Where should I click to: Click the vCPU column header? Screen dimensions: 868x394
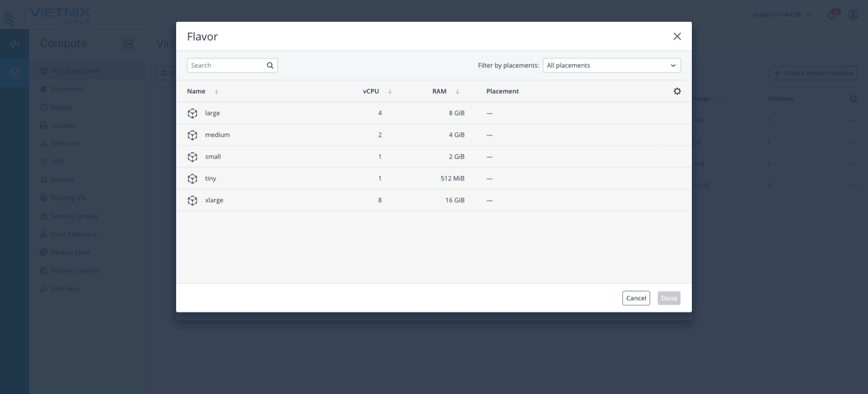coord(371,91)
